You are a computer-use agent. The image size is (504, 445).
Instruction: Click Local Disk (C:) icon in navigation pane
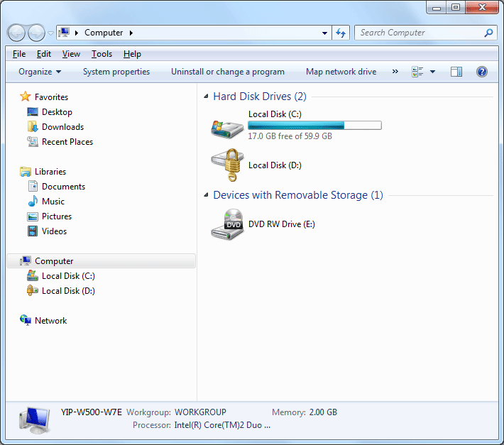click(x=33, y=275)
